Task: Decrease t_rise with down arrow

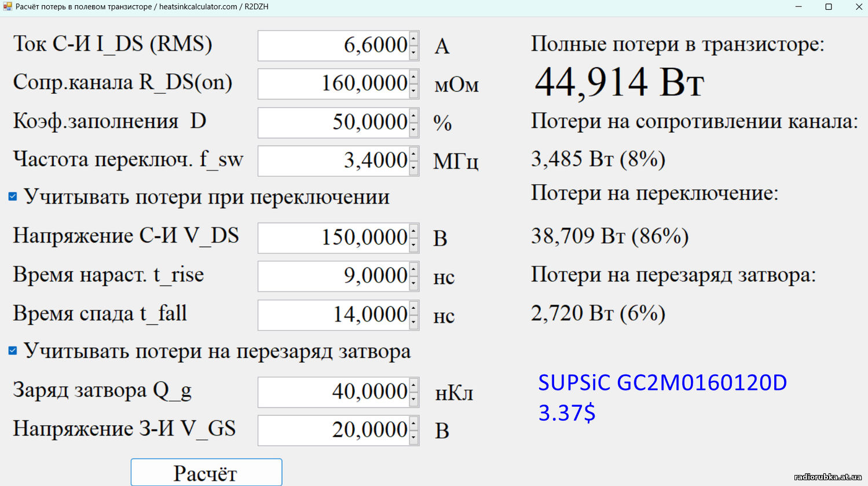Action: click(413, 283)
